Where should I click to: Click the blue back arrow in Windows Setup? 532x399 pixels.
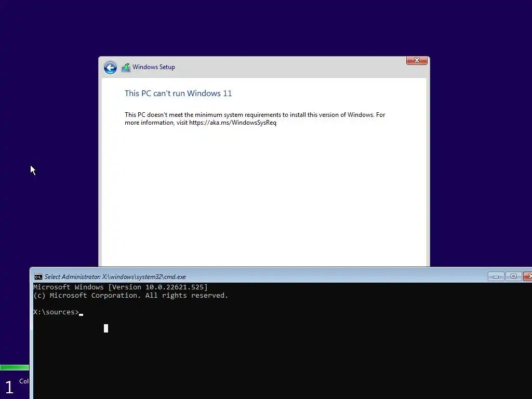(110, 68)
